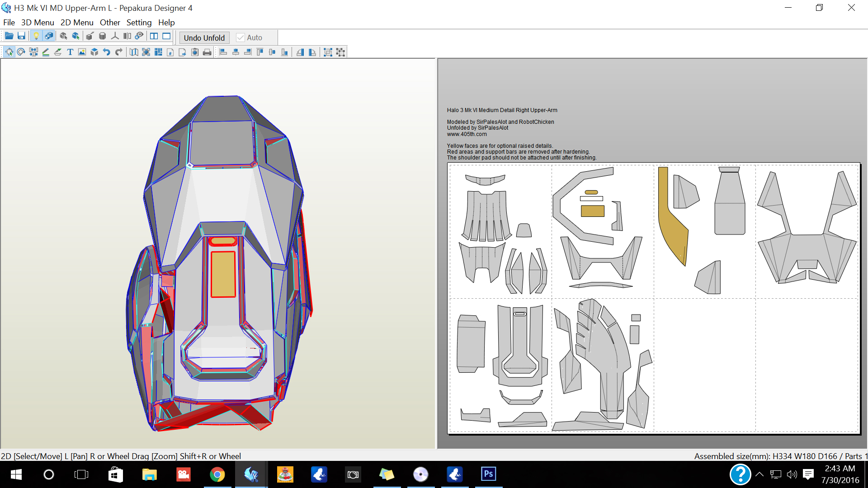Align selected parts to bottom edge

pos(284,52)
